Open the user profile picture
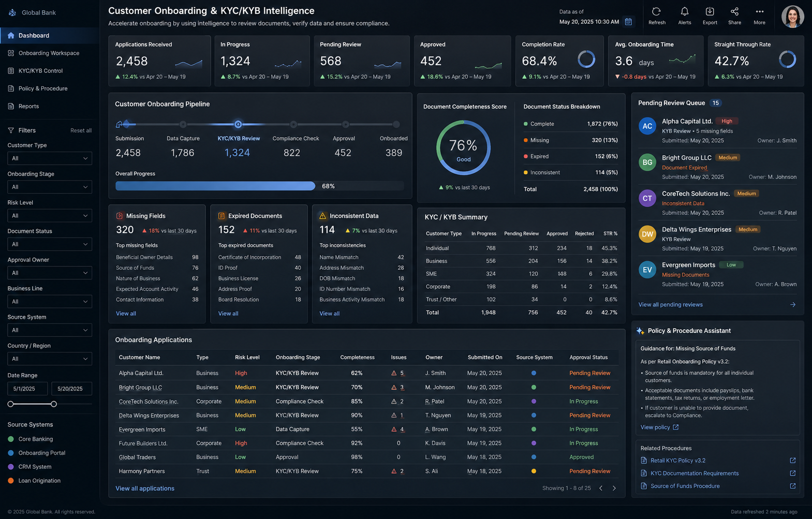812x519 pixels. [792, 17]
